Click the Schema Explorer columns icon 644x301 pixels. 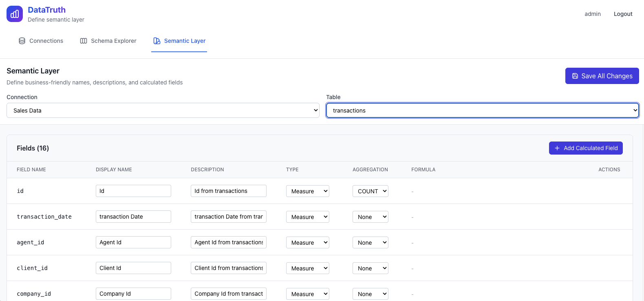click(x=84, y=41)
